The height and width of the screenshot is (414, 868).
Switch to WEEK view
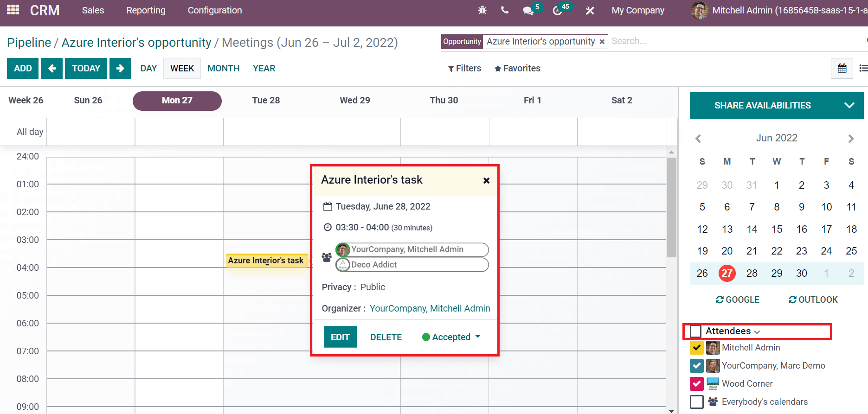[x=182, y=68]
